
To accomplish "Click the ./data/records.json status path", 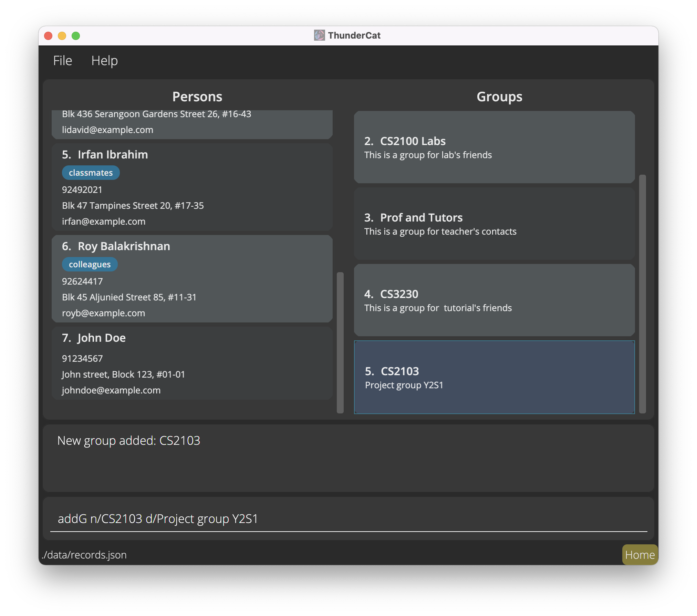I will tap(84, 555).
